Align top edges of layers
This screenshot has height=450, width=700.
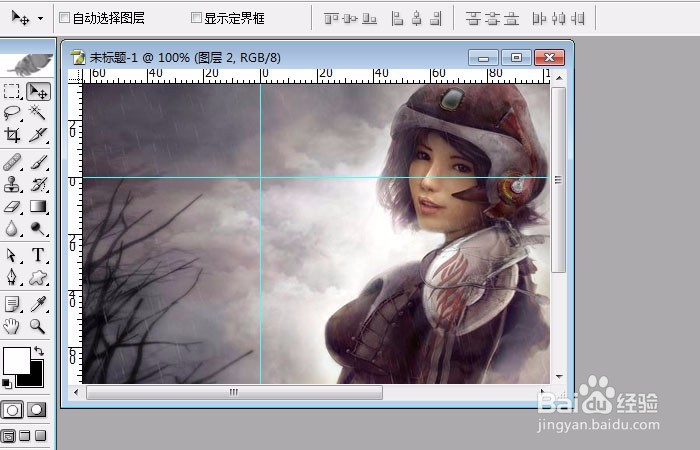coord(331,19)
